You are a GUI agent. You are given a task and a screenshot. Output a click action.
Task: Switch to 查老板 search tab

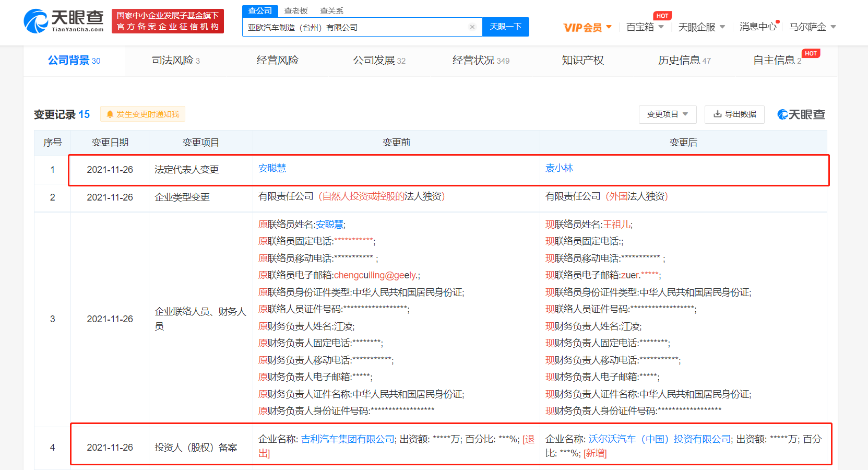pos(296,11)
